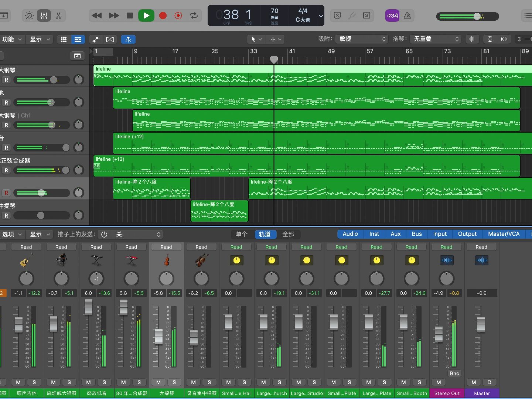
Task: Open the 显示 view menu in tracks area
Action: (40, 39)
